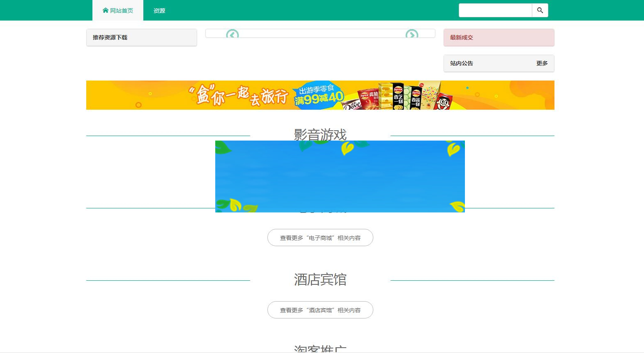Click the carousel previous arrow icon
The width and height of the screenshot is (644, 353).
coord(232,34)
